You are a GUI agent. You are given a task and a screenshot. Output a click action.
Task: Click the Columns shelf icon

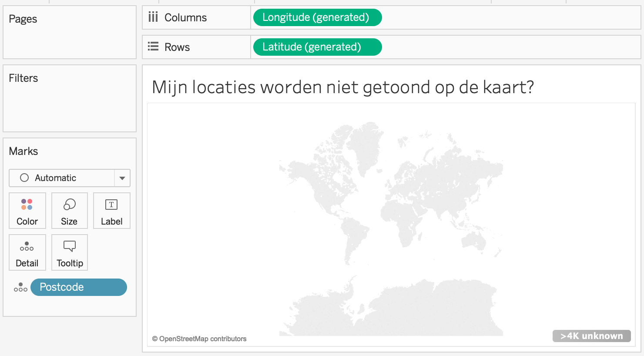[x=153, y=17]
